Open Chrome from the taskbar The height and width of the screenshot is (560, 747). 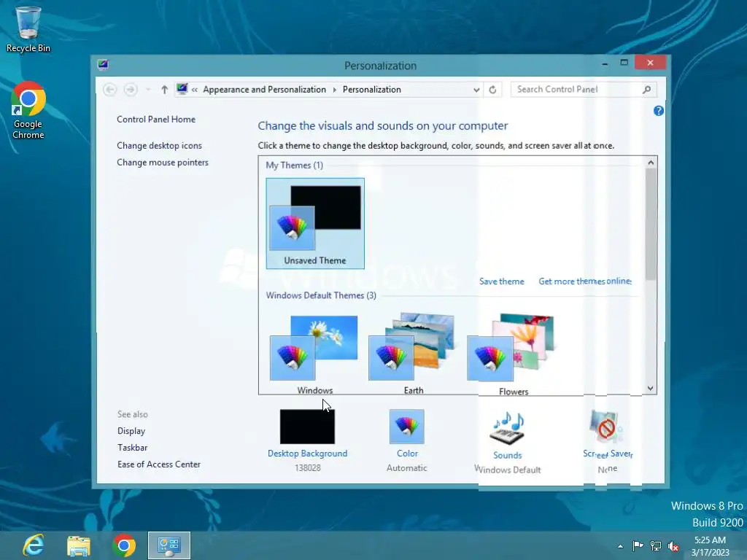tap(124, 545)
